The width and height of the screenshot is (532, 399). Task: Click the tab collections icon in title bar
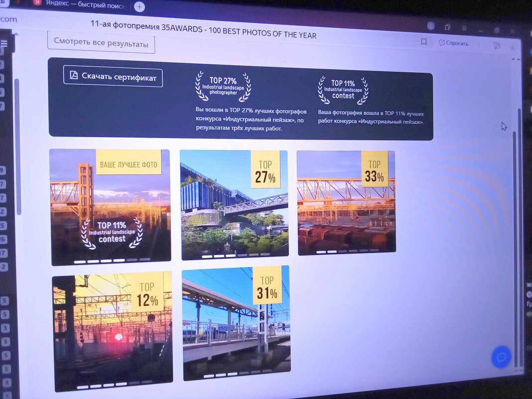click(x=448, y=27)
